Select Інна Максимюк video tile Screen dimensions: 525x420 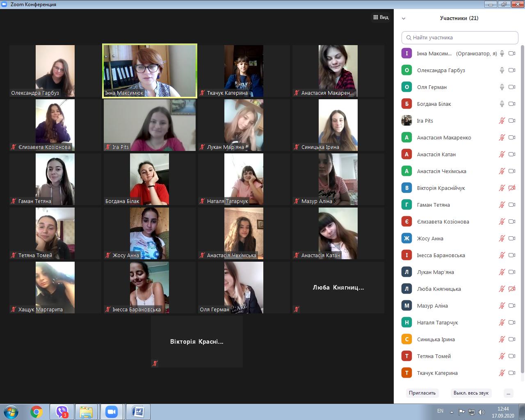click(x=150, y=71)
